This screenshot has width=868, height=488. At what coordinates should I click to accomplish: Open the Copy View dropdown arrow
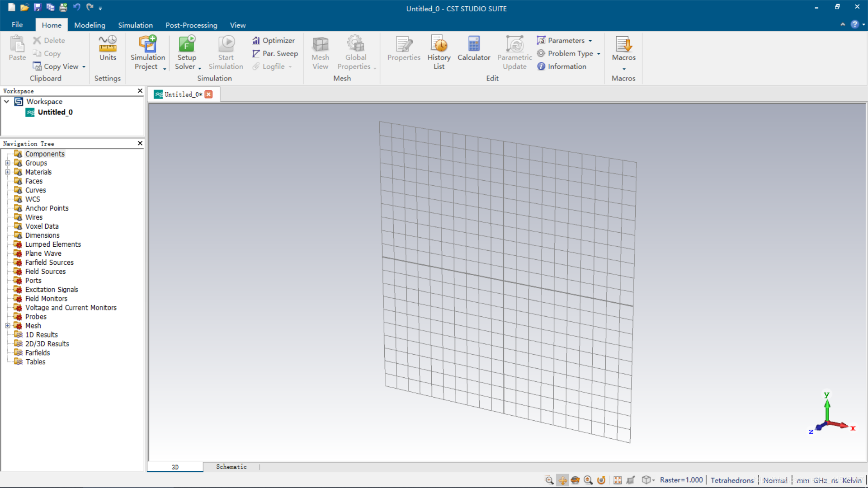pos(84,66)
